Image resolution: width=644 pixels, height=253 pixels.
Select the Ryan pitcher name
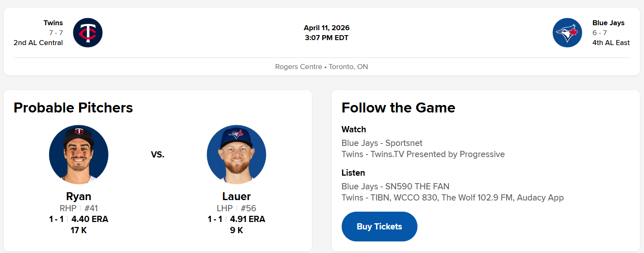79,196
